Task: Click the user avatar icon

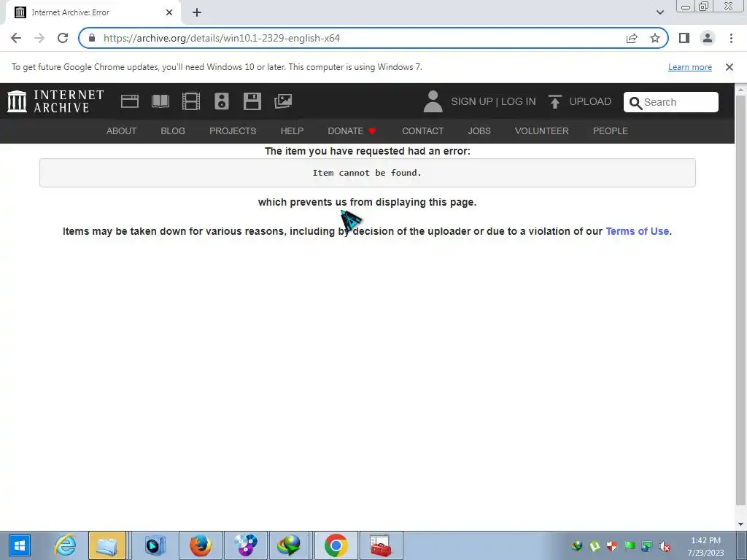Action: point(433,101)
